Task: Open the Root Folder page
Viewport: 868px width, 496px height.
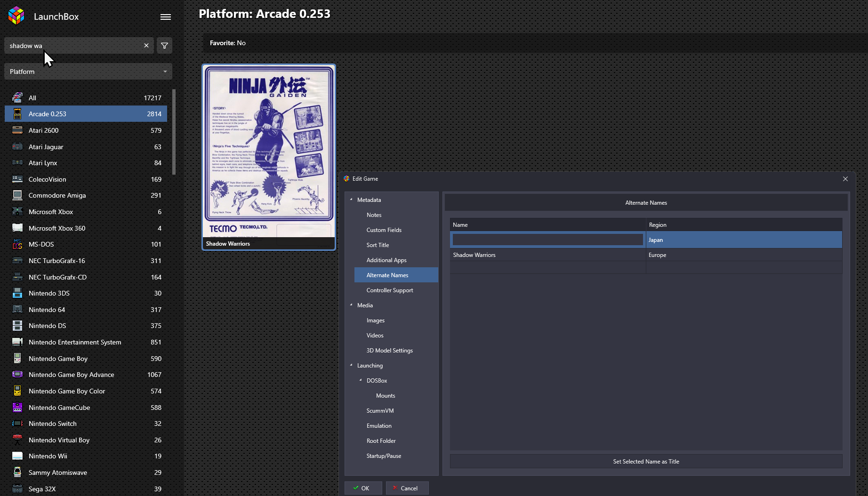Action: point(381,441)
